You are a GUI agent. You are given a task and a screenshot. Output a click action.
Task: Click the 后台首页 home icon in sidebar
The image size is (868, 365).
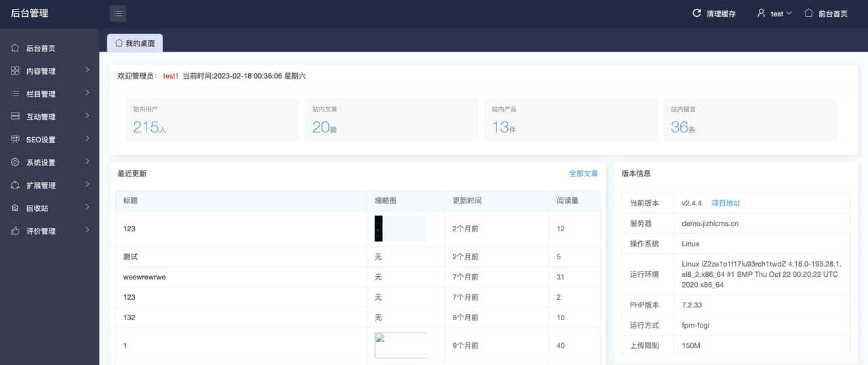point(15,48)
